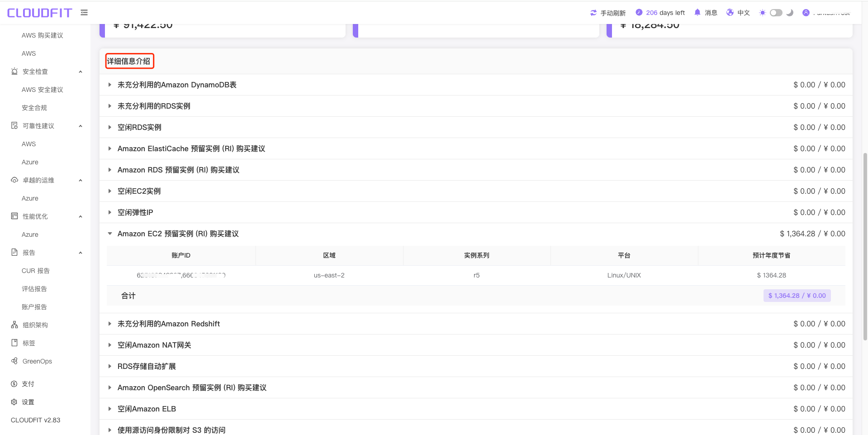
Task: Click the GreenOps leaf icon
Action: pyautogui.click(x=14, y=361)
